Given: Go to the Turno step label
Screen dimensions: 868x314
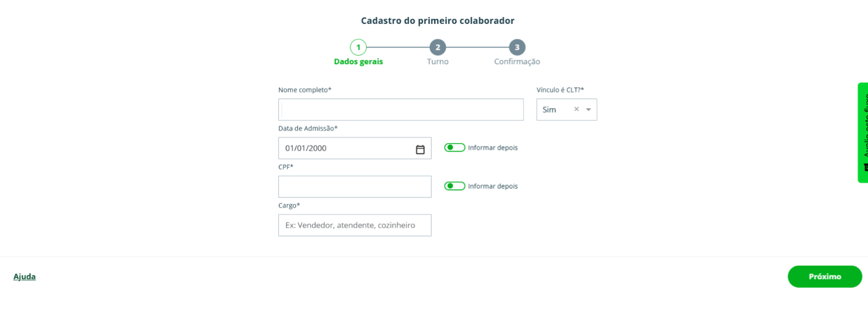Looking at the screenshot, I should point(438,62).
